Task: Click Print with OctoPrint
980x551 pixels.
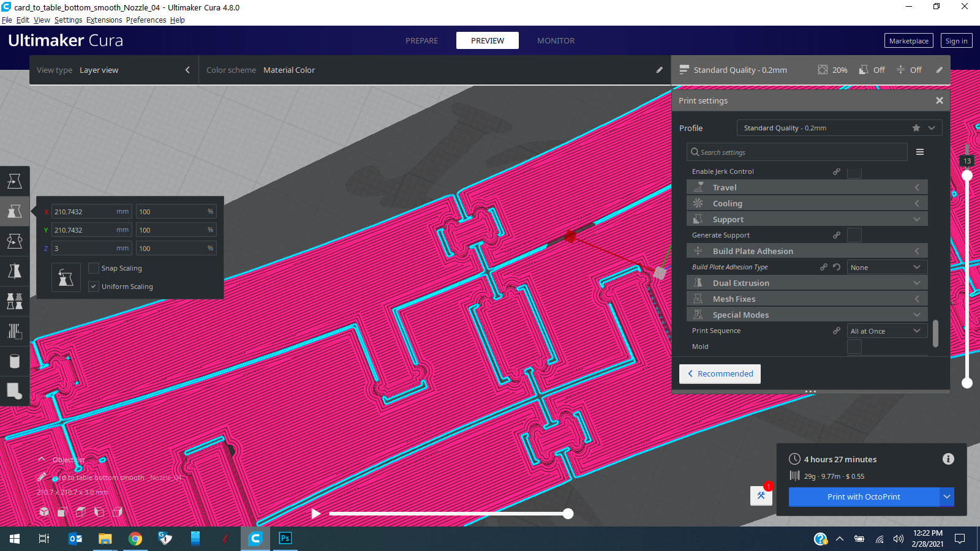Action: pyautogui.click(x=864, y=497)
